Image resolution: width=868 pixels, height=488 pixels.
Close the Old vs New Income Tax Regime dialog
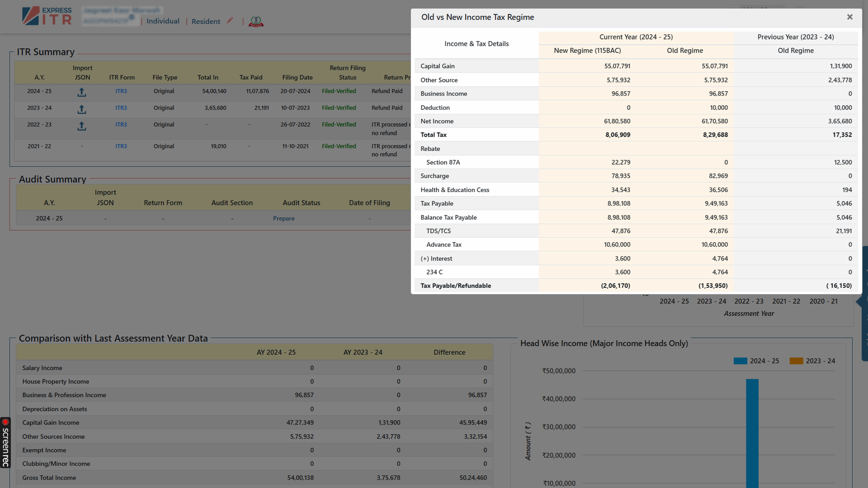point(849,17)
